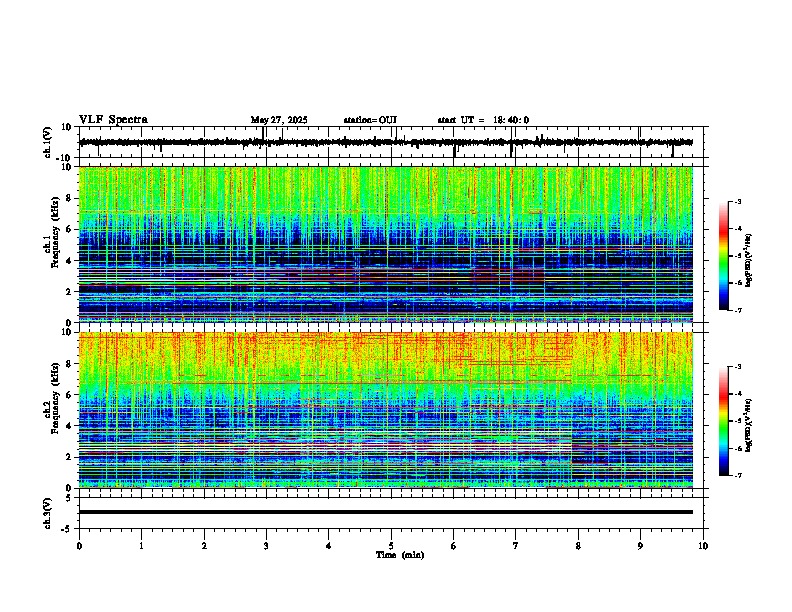The width and height of the screenshot is (792, 612).
Task: Click the "4" kHz tick on the ch.2 spectrogram
Action: [x=69, y=426]
